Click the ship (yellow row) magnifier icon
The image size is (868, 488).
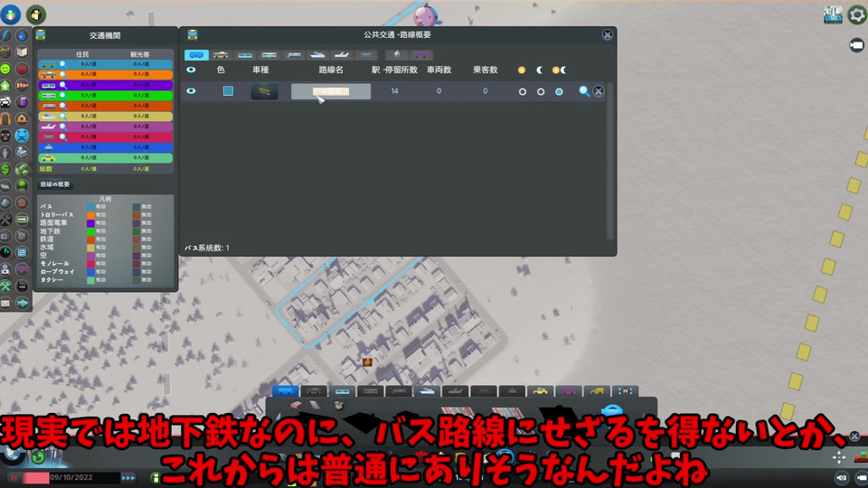pyautogui.click(x=62, y=117)
